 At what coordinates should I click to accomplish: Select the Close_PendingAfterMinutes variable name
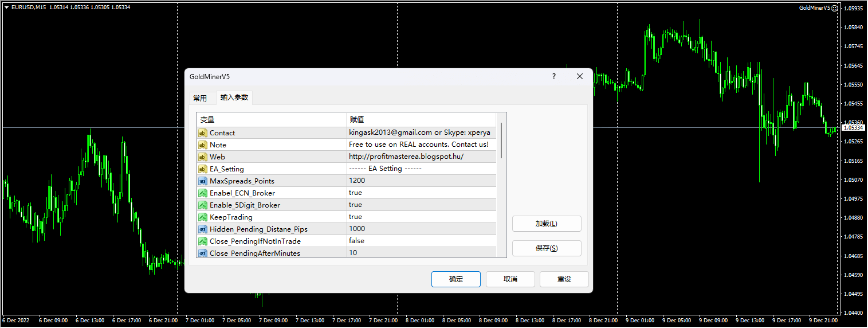[255, 253]
